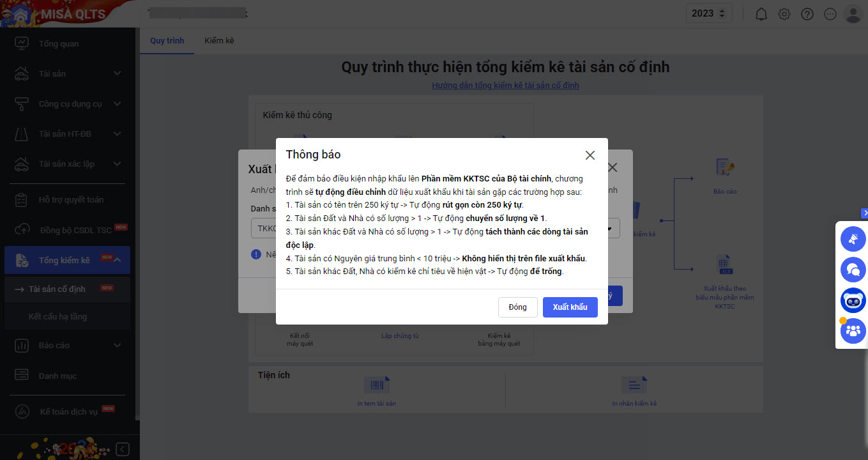Click the megaphone announcement floating icon
The height and width of the screenshot is (460, 868).
(x=853, y=239)
